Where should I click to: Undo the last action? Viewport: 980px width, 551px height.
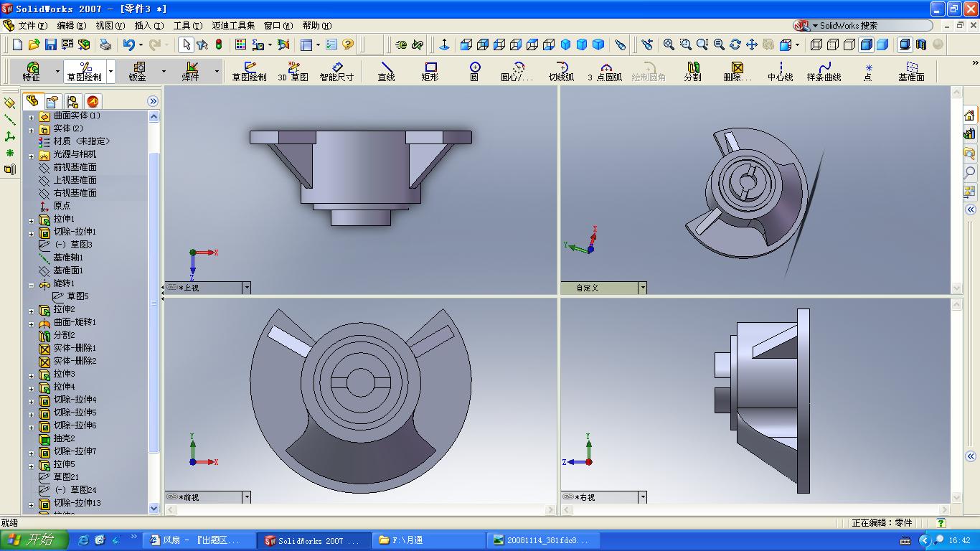pos(128,44)
